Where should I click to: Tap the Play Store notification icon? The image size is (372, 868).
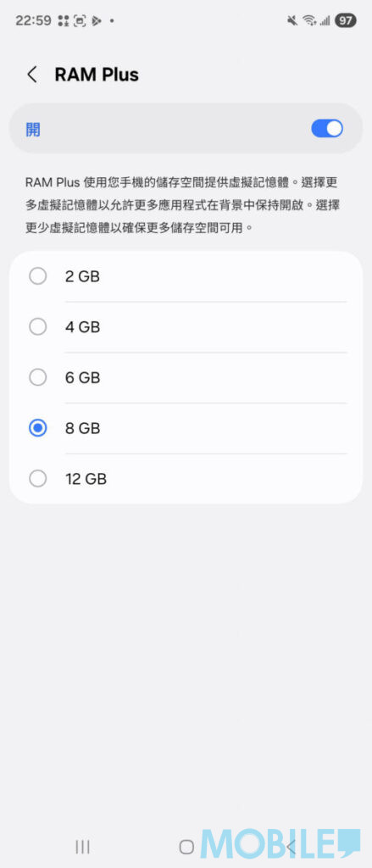(x=97, y=21)
